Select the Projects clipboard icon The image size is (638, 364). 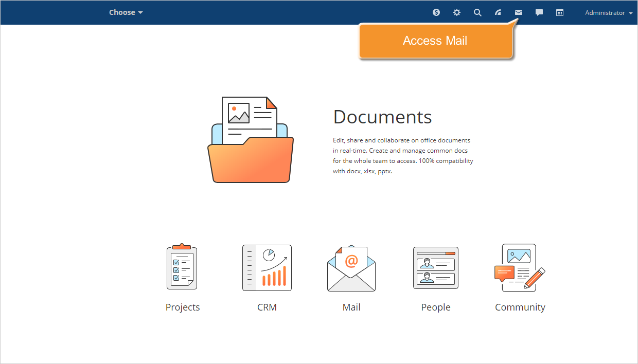183,267
